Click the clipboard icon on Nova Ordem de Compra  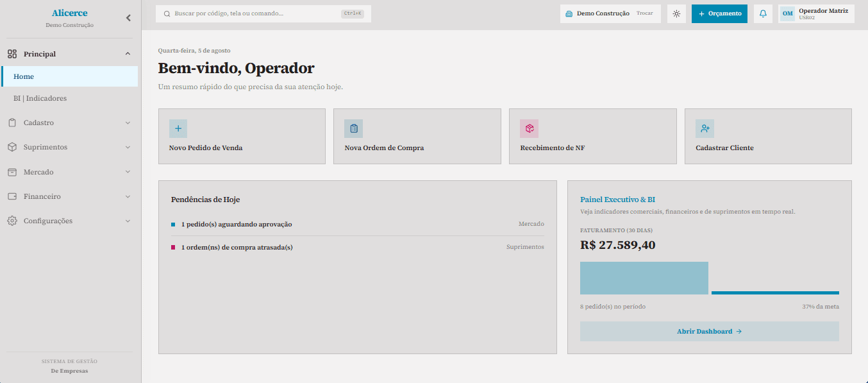click(x=353, y=128)
